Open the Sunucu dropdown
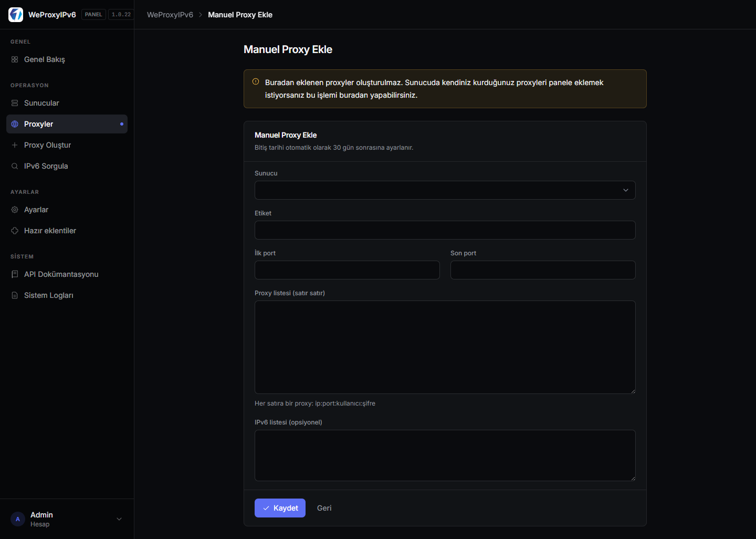 click(x=445, y=190)
